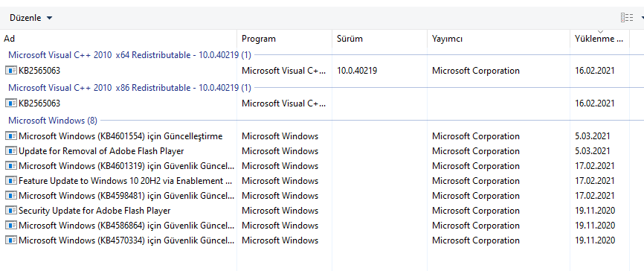Select Security Update for Adobe Flash Player

94,211
